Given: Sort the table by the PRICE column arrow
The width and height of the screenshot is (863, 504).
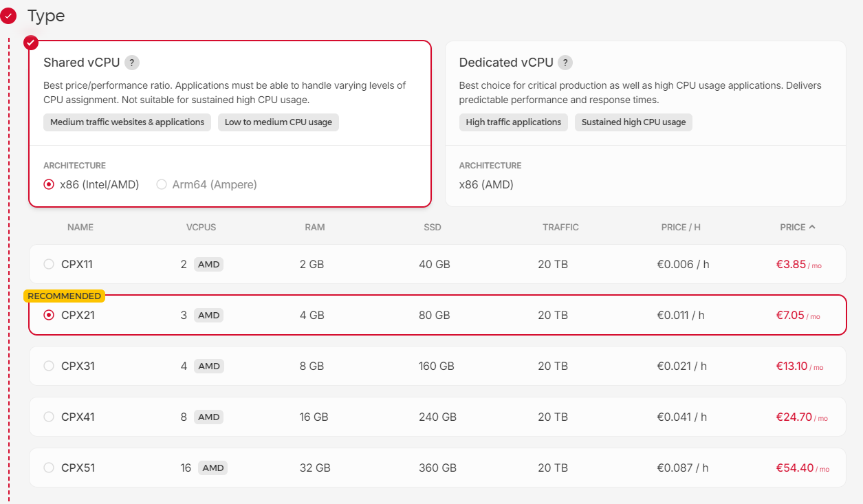Looking at the screenshot, I should 812,227.
